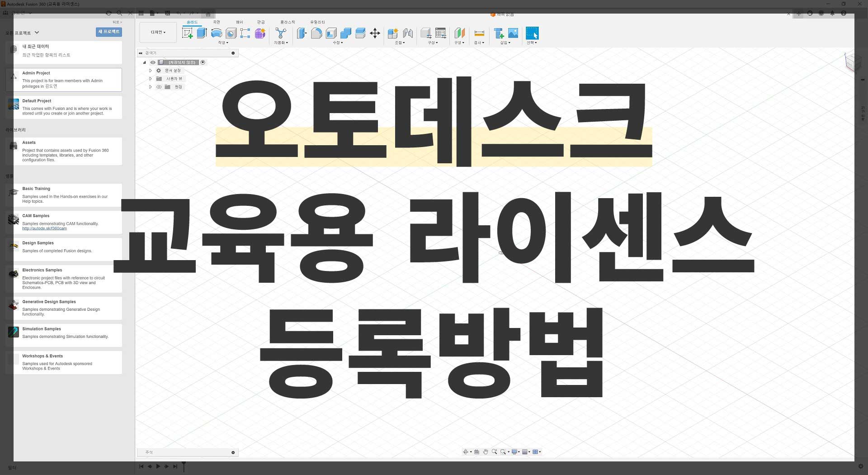Select the Midplane construct tool
Viewport: 868px width, 475px height.
(460, 33)
